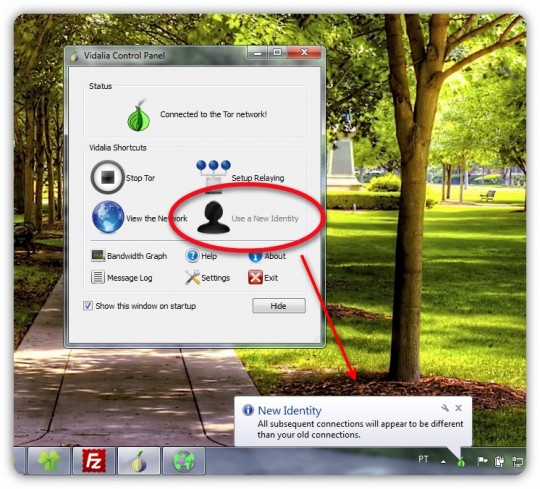Viewport: 540px width, 489px height.
Task: Click the network tray icon
Action: tap(517, 461)
